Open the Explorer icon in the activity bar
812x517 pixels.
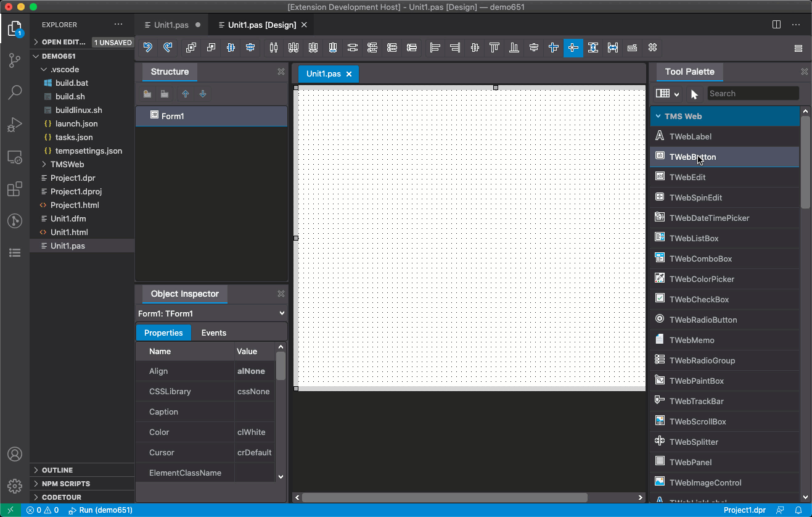coord(15,28)
